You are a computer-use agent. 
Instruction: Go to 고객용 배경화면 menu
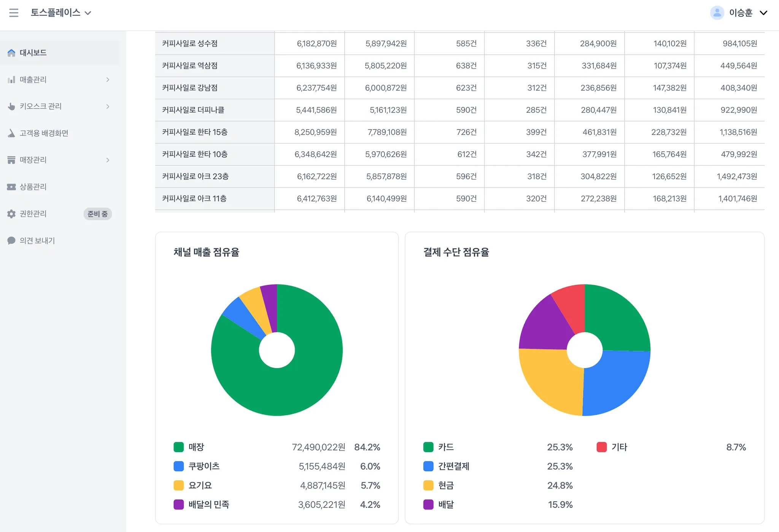[44, 133]
